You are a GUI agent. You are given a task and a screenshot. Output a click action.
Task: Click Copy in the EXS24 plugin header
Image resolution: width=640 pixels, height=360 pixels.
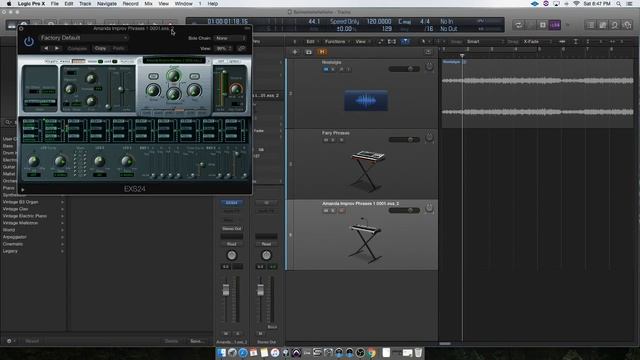[x=100, y=48]
